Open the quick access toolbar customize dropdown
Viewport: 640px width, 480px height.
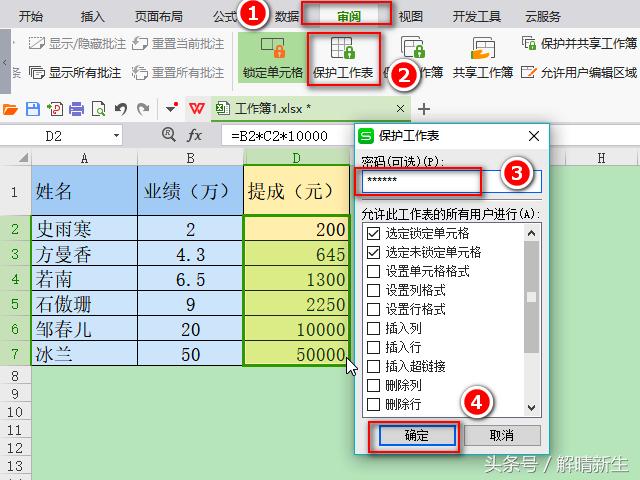click(171, 109)
